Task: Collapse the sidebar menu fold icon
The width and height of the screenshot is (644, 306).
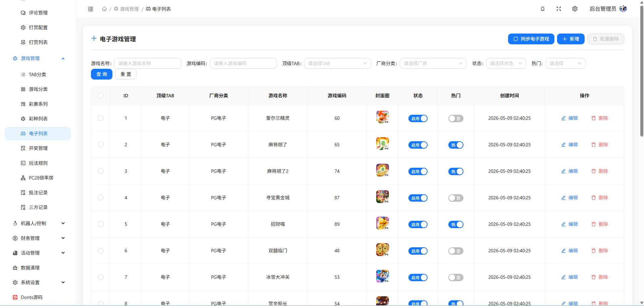Action: [91, 9]
